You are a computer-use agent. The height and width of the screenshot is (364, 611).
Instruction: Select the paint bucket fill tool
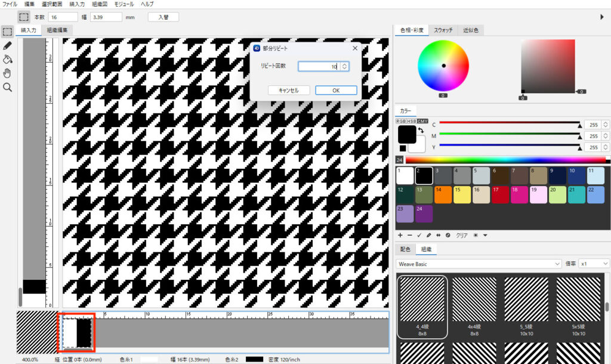8,59
